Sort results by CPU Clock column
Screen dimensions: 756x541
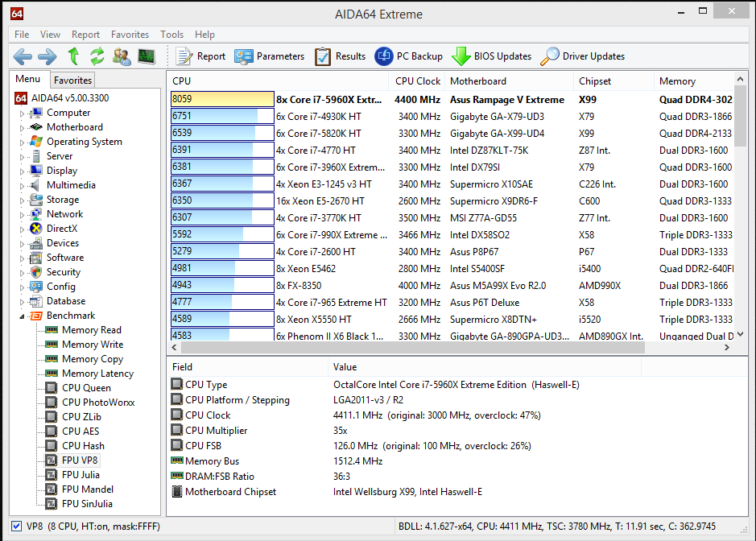(x=416, y=81)
